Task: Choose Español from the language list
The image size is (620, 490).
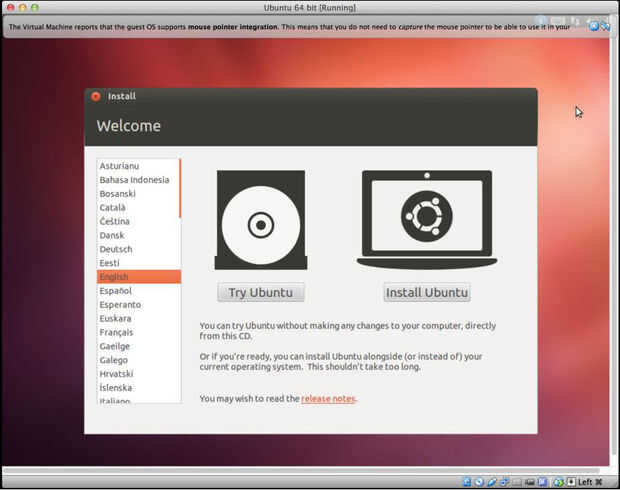Action: coord(138,291)
